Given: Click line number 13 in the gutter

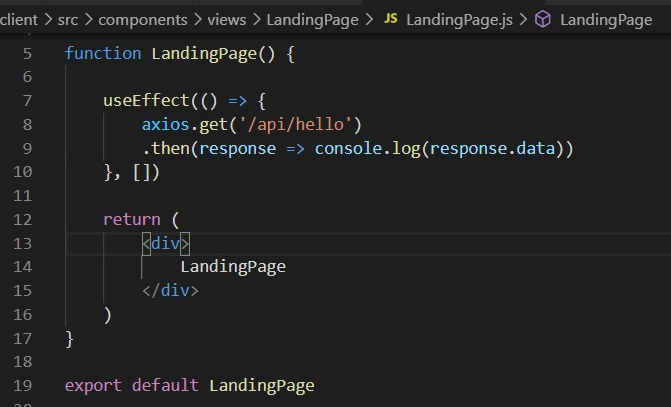Looking at the screenshot, I should 23,244.
